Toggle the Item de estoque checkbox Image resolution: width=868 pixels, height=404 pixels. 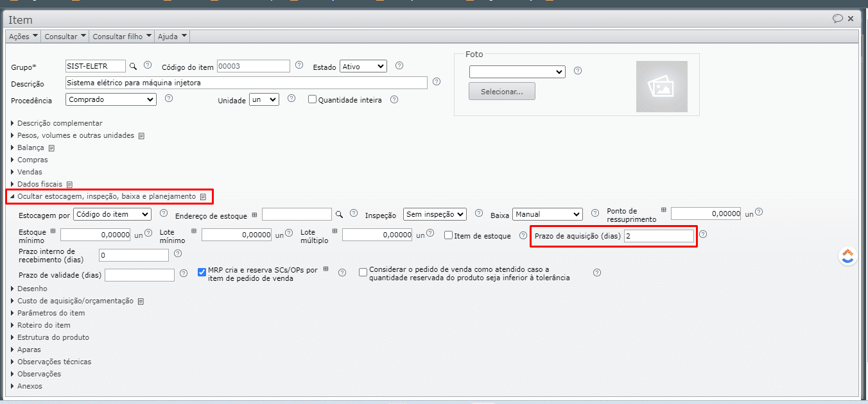[448, 235]
